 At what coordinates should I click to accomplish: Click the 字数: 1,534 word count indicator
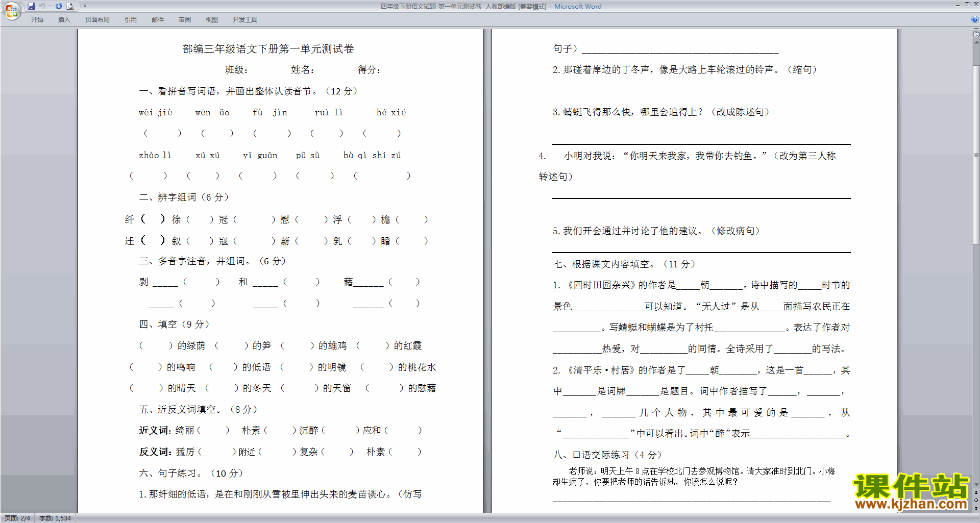click(55, 518)
